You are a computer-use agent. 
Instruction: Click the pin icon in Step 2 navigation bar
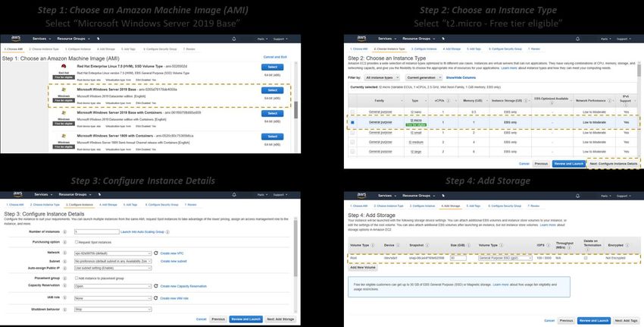click(x=443, y=39)
